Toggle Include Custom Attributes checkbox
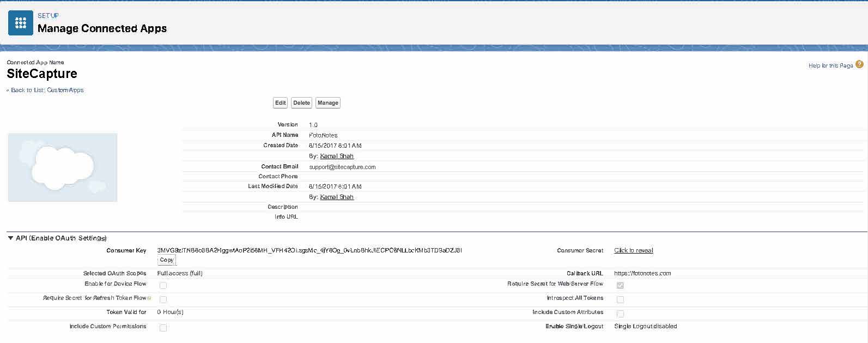Viewport: 868px width, 343px height. point(620,314)
